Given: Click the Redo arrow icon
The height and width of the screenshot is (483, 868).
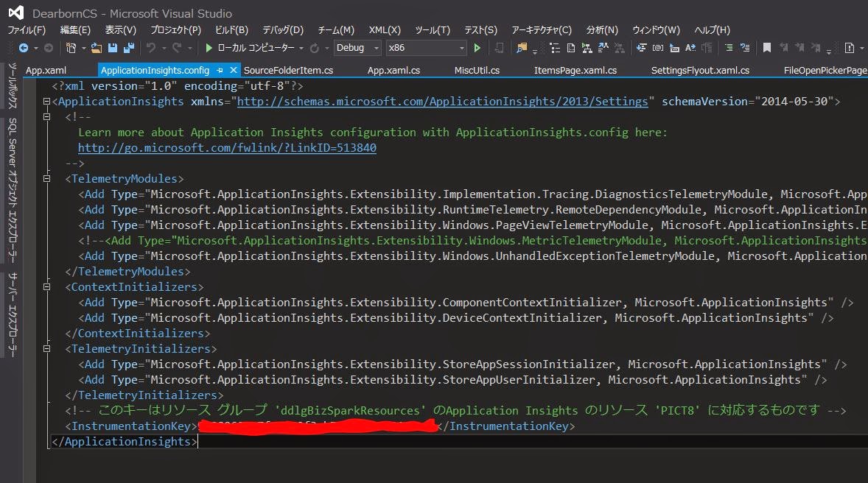Looking at the screenshot, I should pos(177,48).
